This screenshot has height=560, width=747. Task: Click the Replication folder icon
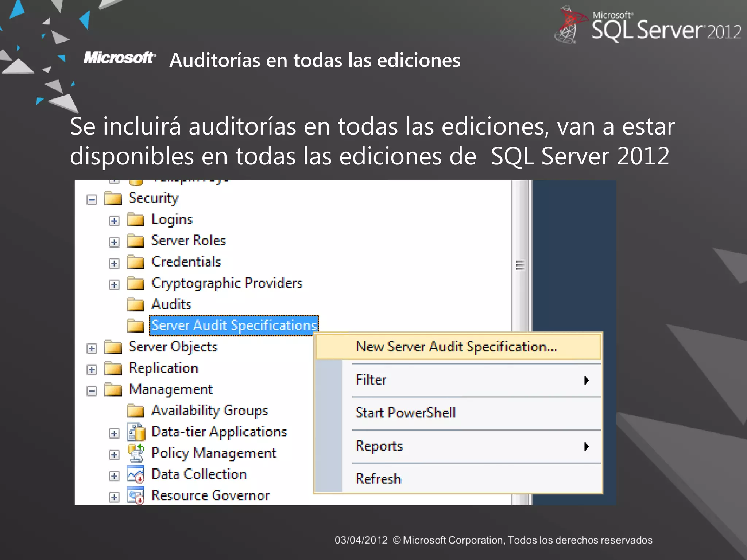[x=113, y=368]
